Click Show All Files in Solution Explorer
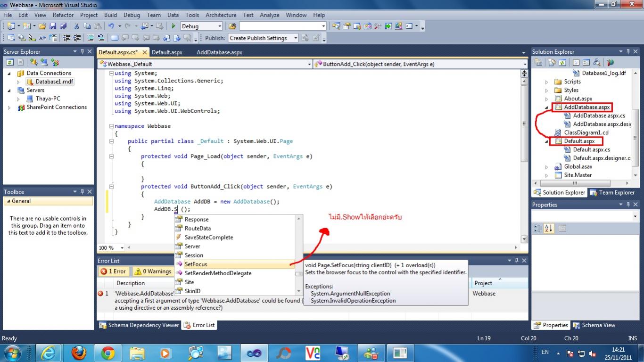 point(552,62)
